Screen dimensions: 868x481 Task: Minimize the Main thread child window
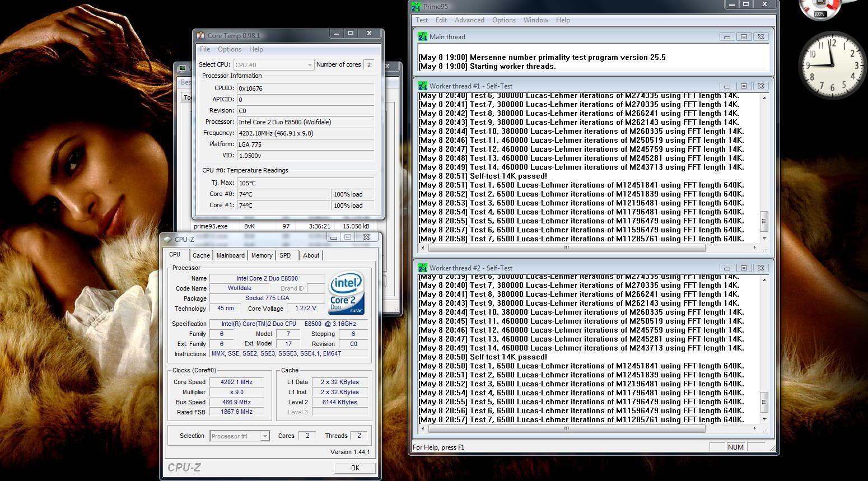pyautogui.click(x=727, y=37)
